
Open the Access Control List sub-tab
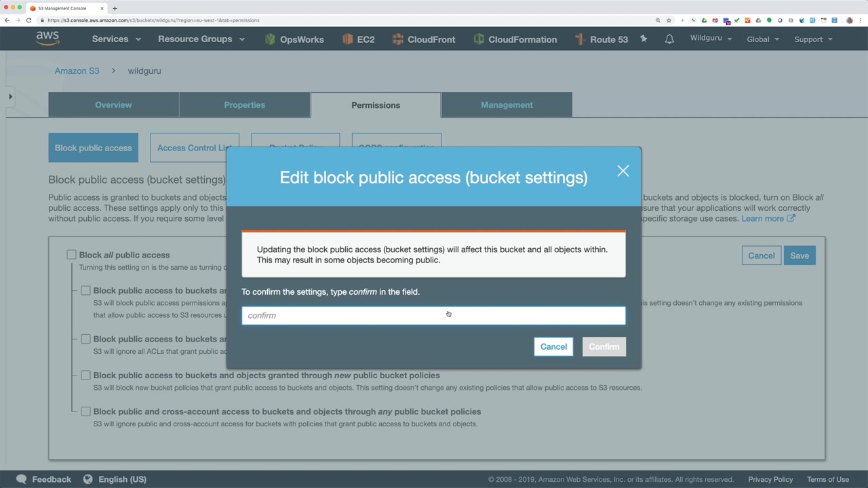coord(194,148)
